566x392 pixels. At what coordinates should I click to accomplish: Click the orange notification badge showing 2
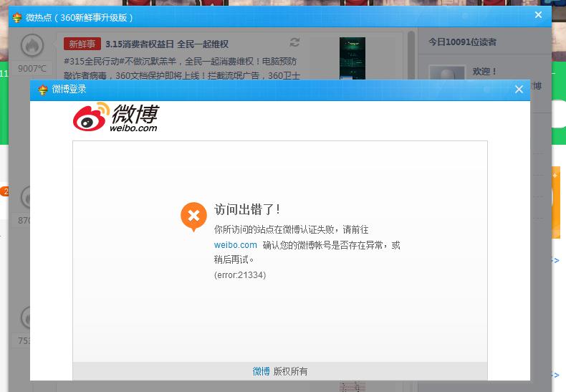[5, 191]
